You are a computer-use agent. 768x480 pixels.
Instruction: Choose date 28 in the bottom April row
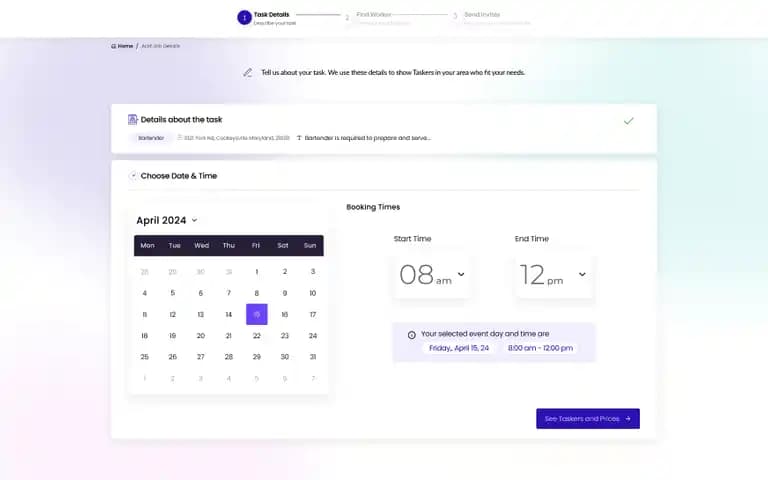coord(229,357)
